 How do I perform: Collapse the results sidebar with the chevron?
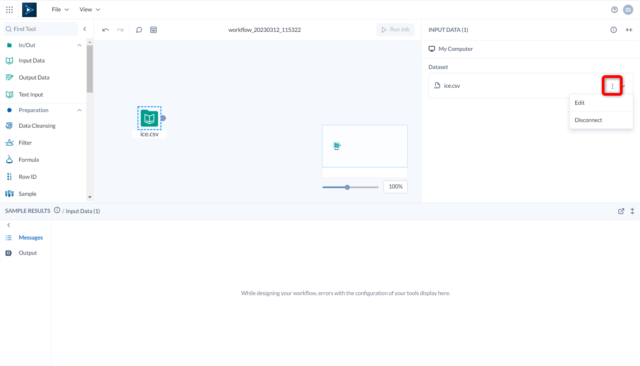[9, 225]
